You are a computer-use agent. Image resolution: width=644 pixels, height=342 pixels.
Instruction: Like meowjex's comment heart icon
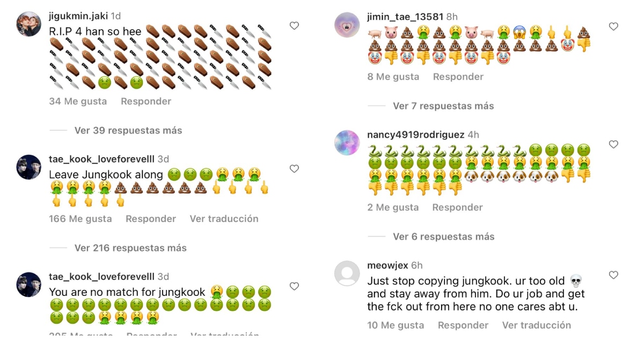(613, 275)
